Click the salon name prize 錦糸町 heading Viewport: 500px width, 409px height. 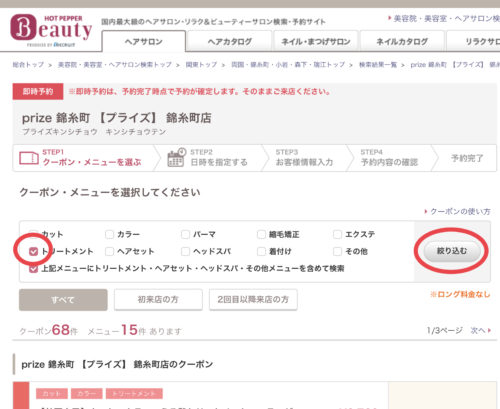point(116,118)
